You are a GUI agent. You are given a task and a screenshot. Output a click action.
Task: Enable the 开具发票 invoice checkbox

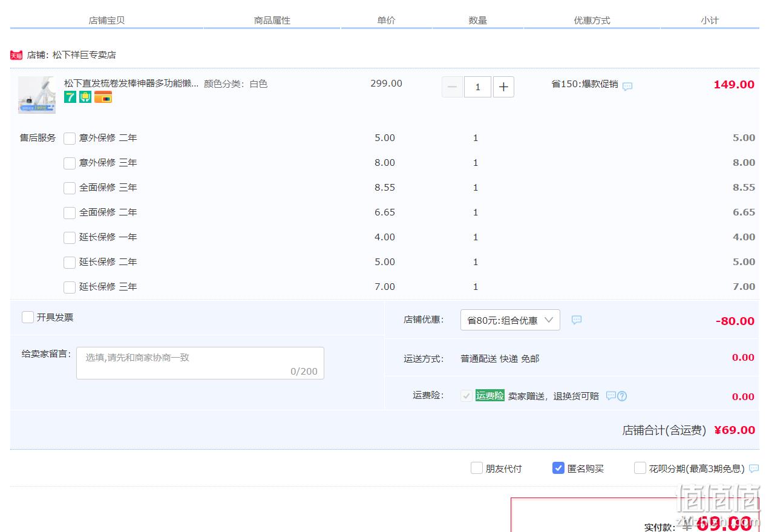[x=28, y=317]
